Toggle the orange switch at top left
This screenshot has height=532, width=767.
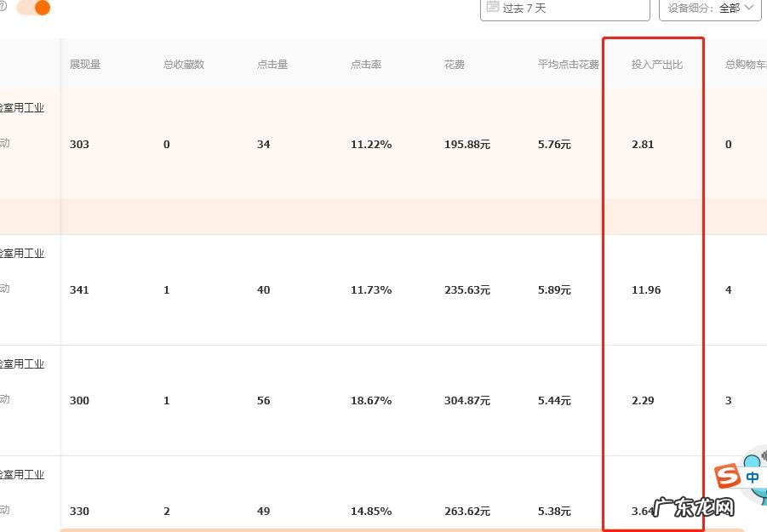click(x=33, y=8)
